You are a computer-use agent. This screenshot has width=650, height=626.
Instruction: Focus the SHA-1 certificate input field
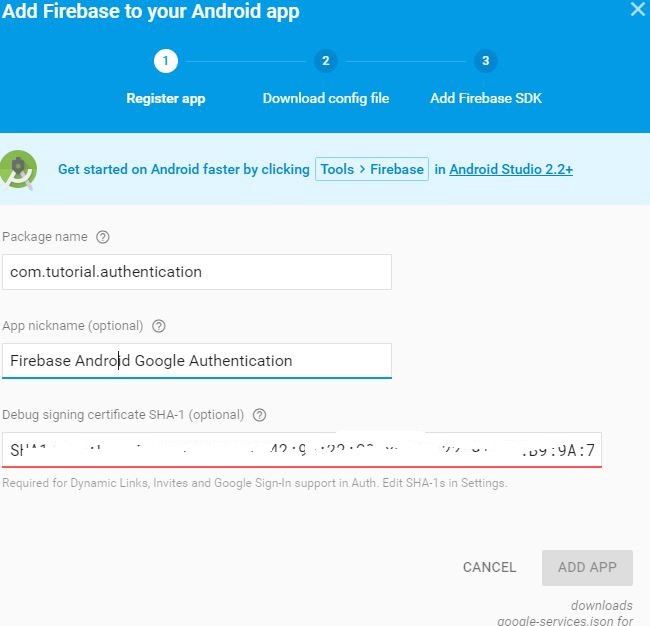(302, 450)
